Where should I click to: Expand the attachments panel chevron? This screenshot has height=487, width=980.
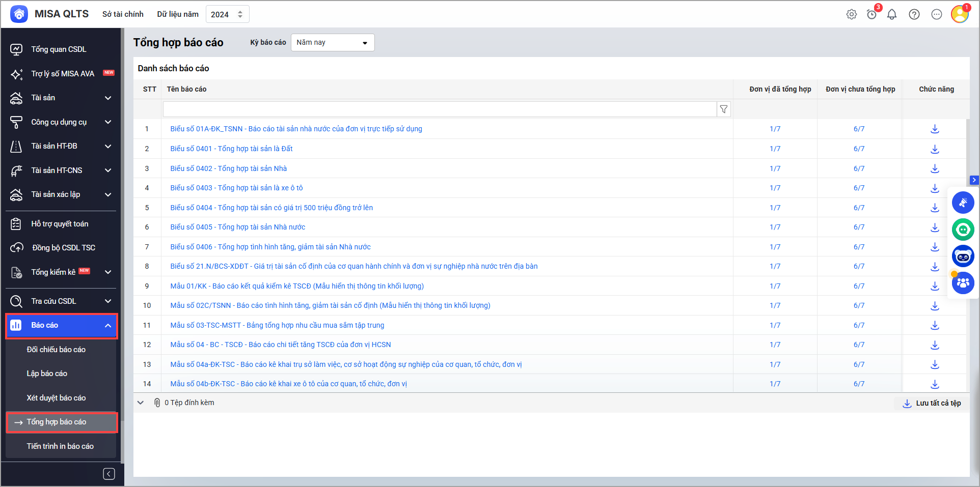[x=141, y=403]
